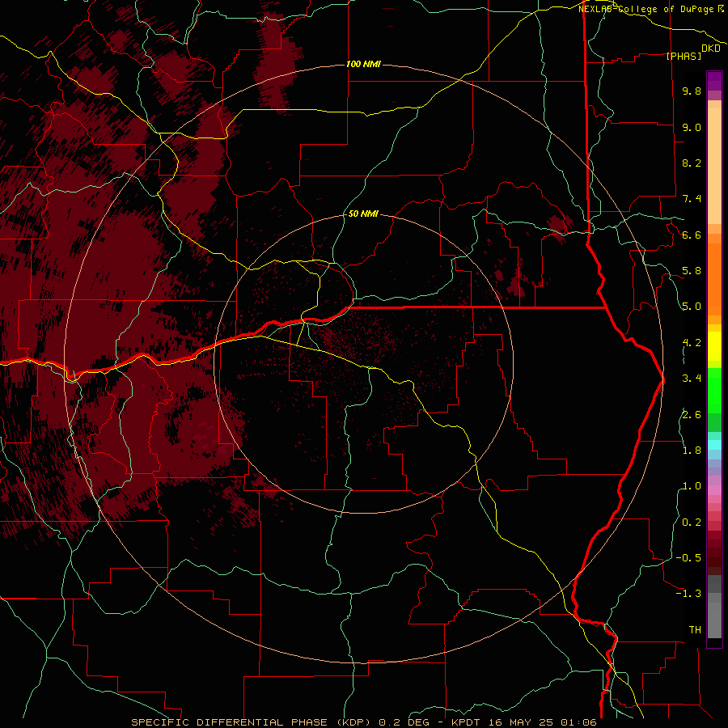This screenshot has height=728, width=728.
Task: Click the pink band near 1.0
Action: (714, 490)
